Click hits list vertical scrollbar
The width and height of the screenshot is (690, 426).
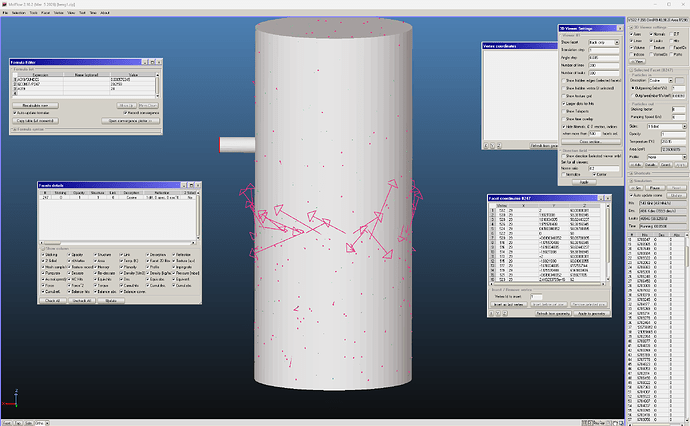[687, 328]
